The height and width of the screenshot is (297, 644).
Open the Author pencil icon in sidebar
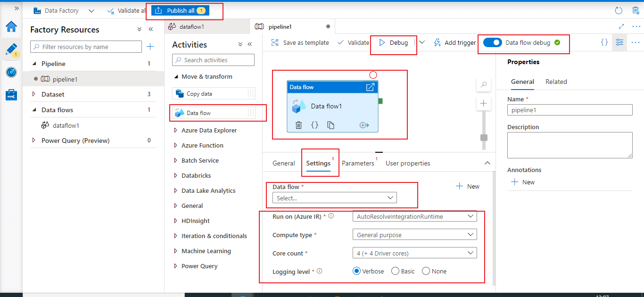pos(11,50)
